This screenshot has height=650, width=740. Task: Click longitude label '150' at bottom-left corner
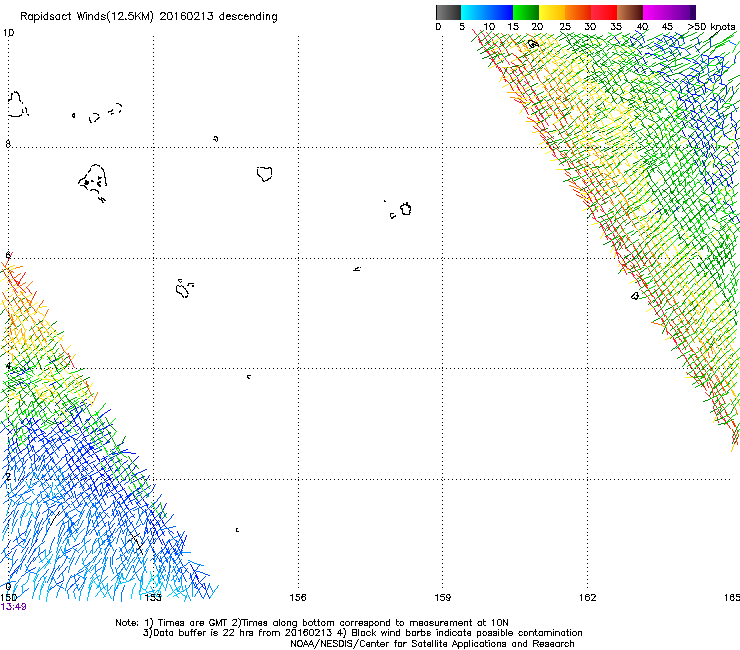coord(8,598)
